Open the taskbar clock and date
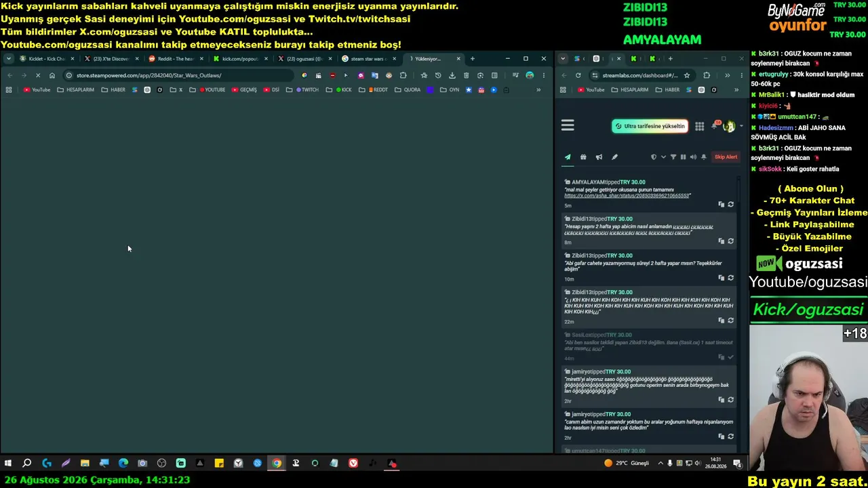Screen dimensions: 868x488 click(x=715, y=464)
